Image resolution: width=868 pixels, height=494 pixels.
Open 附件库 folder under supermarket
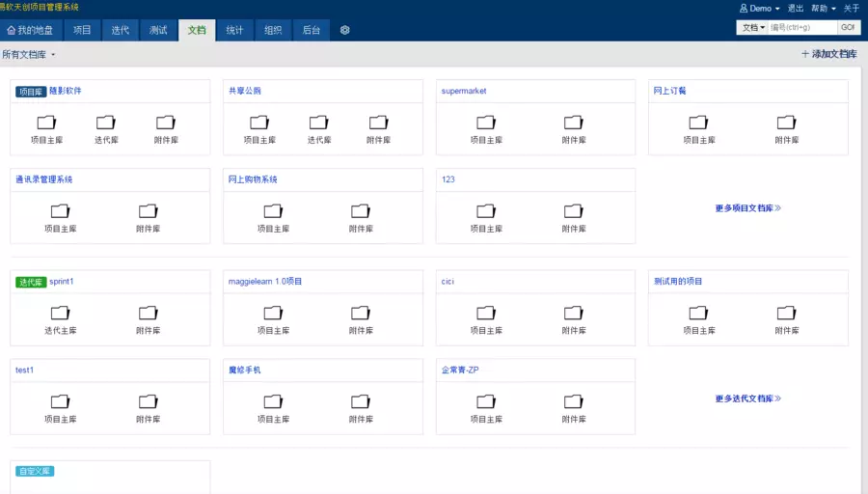(574, 128)
